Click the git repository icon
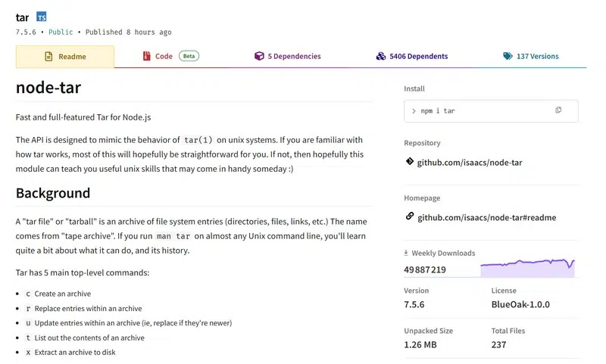Image resolution: width=606 pixels, height=364 pixels. [x=410, y=162]
